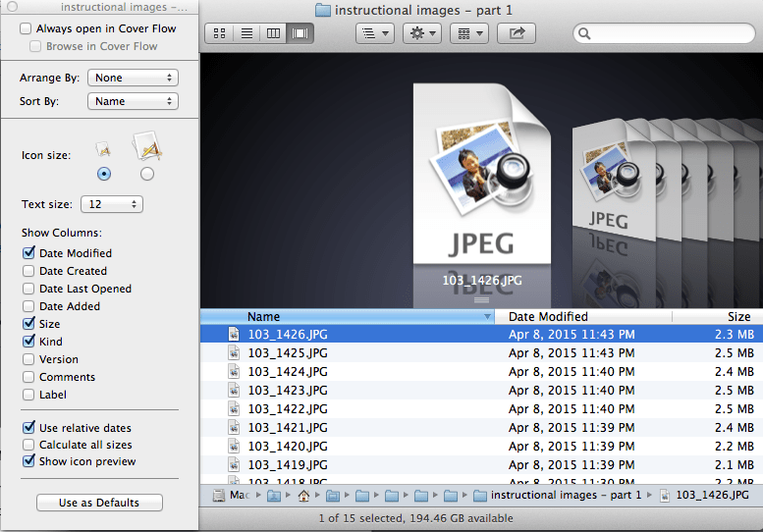
Task: Disable Use relative dates
Action: 28,427
